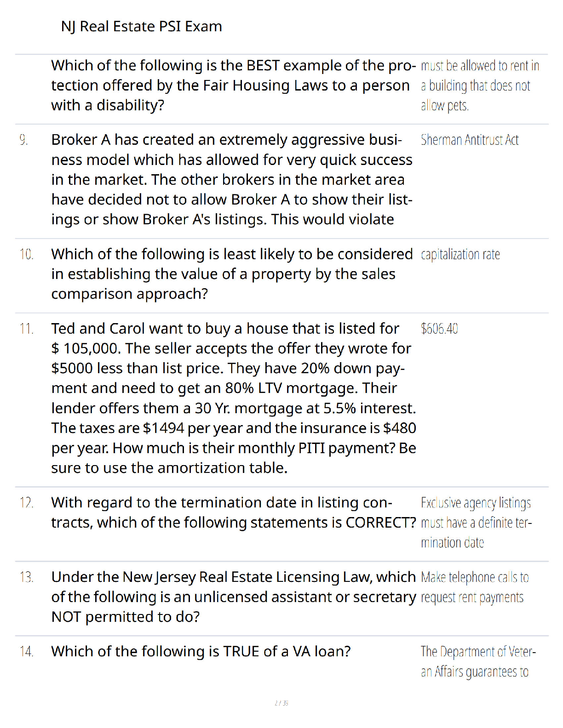This screenshot has width=563, height=728.
Task: Click the Department of Veteran Affairs answer
Action: pos(478,662)
